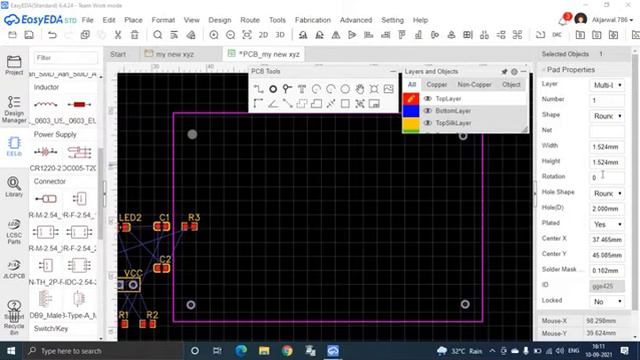Pin the Layers and Objects panel
Screen dimensions: 640x360
504,71
